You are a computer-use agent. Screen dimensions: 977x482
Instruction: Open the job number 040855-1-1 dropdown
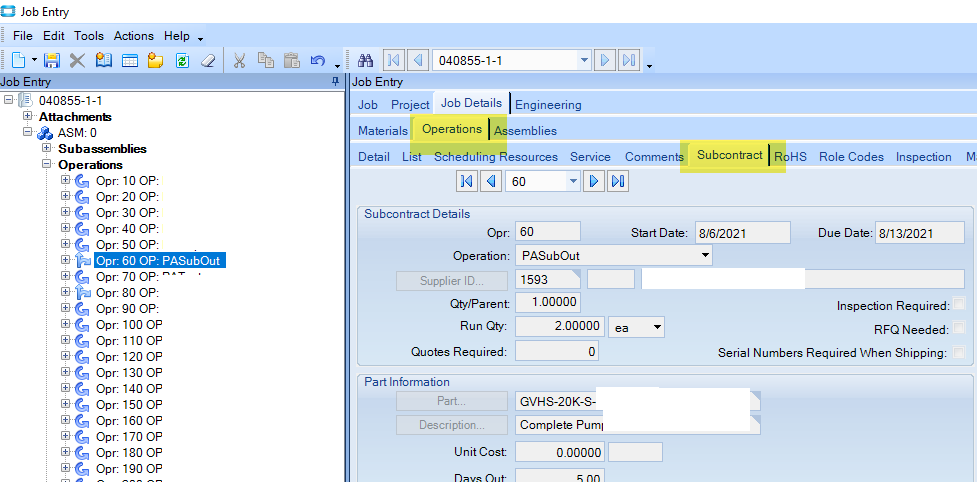tap(584, 60)
